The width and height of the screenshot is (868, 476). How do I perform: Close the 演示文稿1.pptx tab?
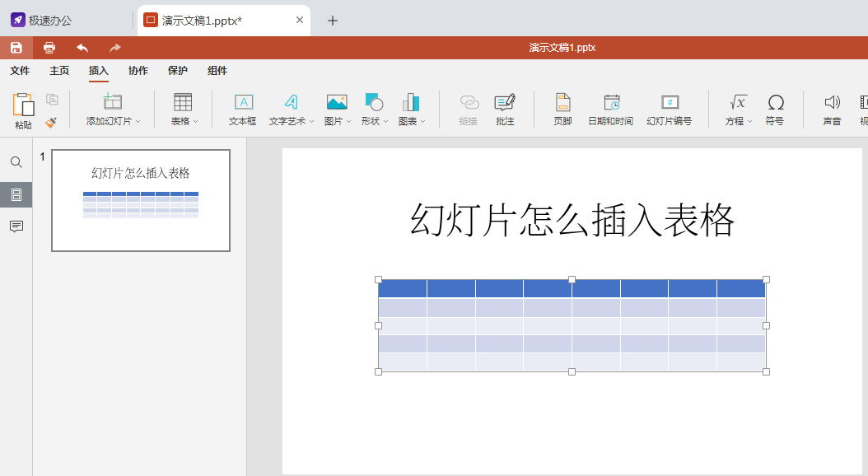300,20
